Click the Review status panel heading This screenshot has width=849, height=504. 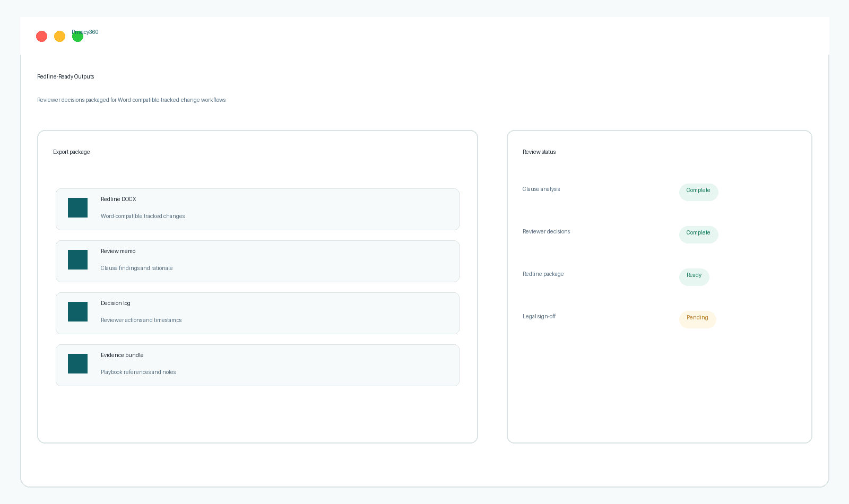[x=539, y=152]
